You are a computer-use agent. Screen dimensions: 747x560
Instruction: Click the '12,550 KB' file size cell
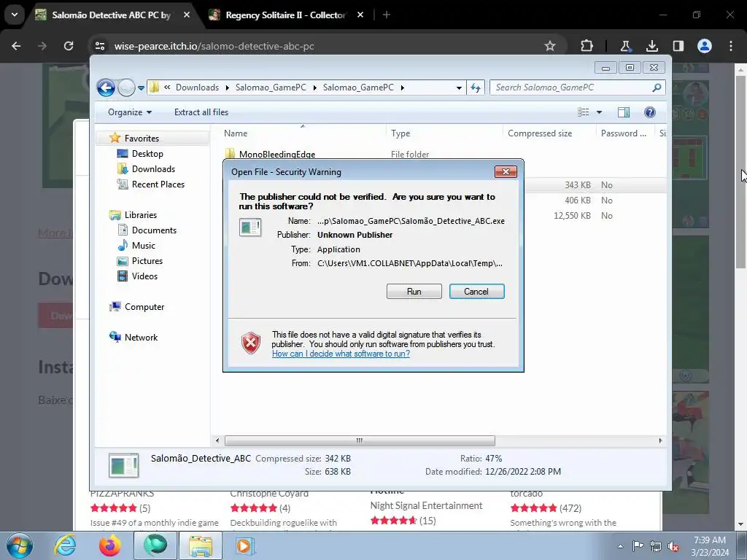coord(572,216)
